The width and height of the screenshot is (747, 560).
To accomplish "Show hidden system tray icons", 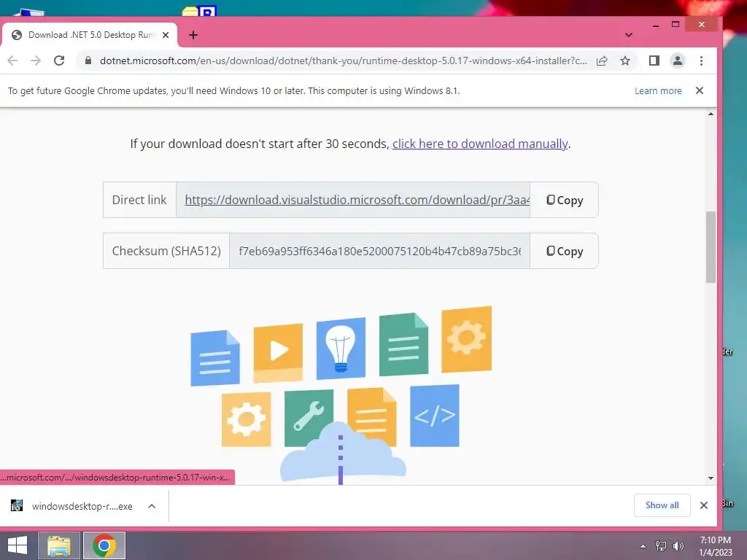I will [x=643, y=546].
